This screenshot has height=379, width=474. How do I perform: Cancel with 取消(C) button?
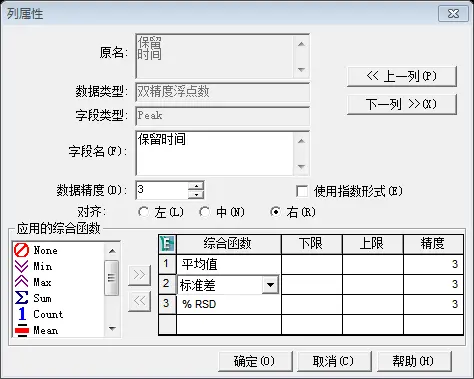point(334,361)
